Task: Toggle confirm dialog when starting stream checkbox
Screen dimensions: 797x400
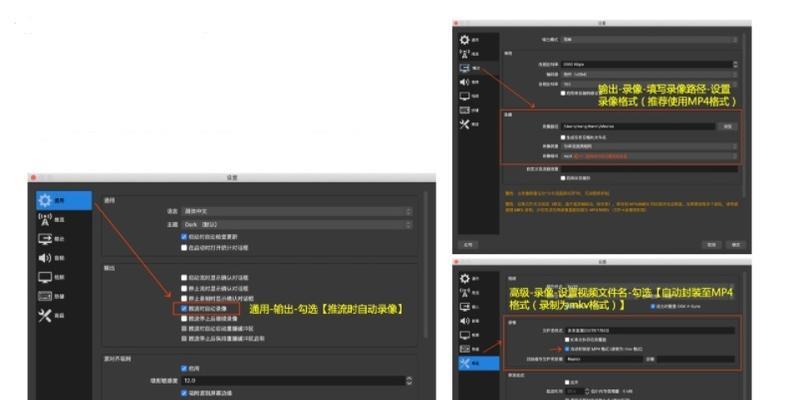Action: coord(184,278)
